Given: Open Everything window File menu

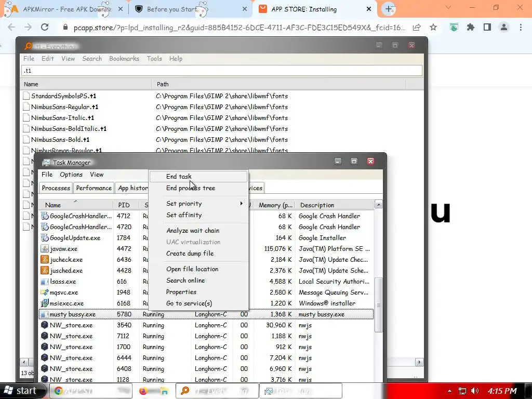Looking at the screenshot, I should click(29, 59).
